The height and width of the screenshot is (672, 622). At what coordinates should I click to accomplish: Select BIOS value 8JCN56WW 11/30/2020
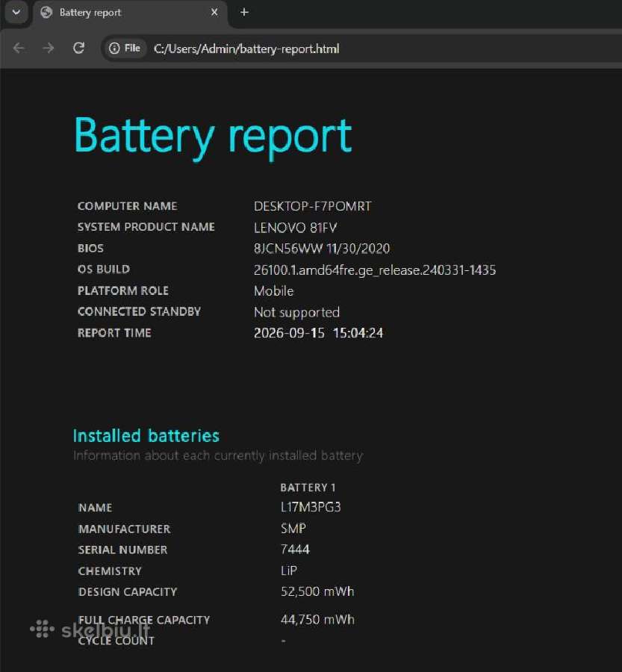322,249
